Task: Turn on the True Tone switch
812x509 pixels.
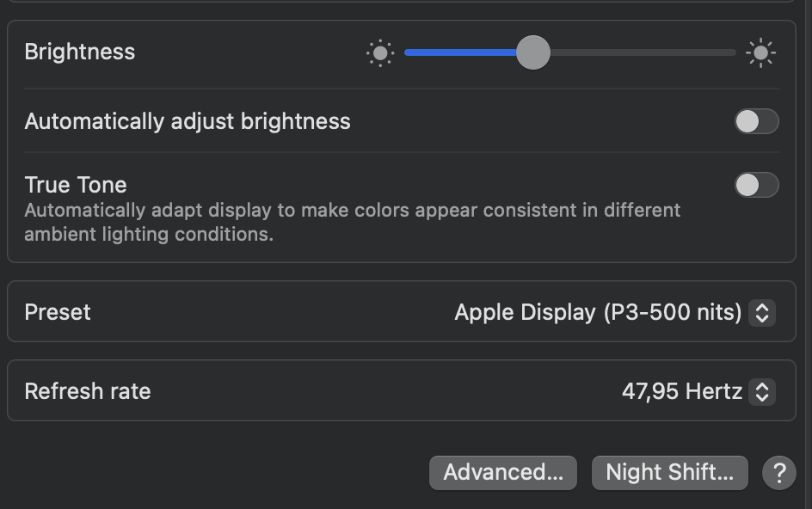Action: pos(756,185)
